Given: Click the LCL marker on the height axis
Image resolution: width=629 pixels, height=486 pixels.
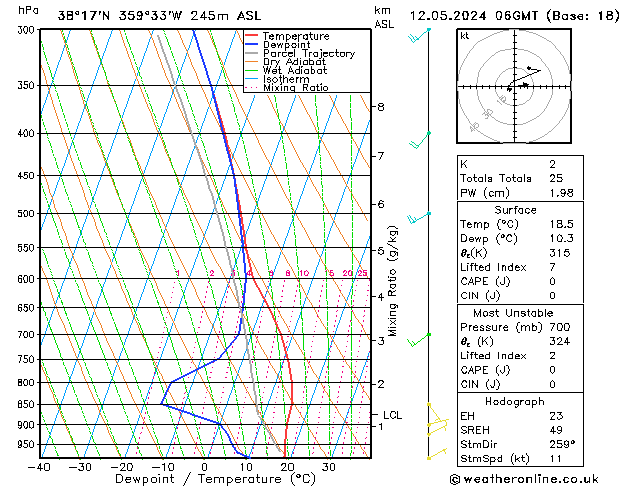Looking at the screenshot, I should point(393,415).
